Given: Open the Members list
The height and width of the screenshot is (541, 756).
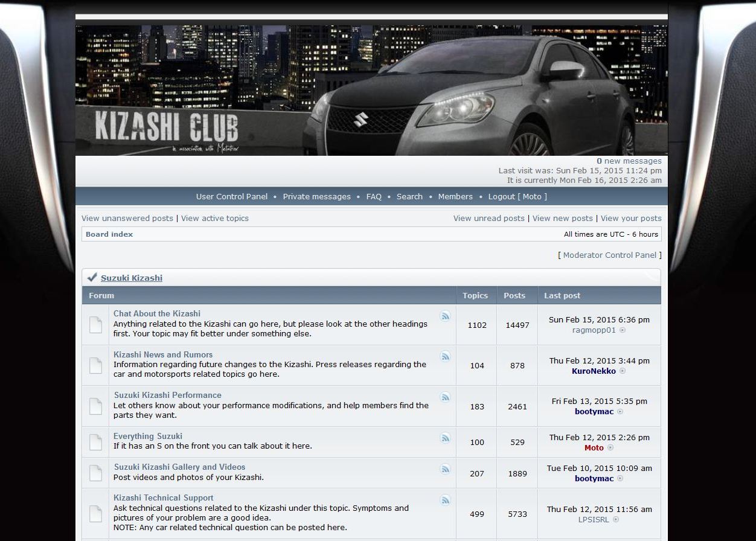Looking at the screenshot, I should click(455, 196).
